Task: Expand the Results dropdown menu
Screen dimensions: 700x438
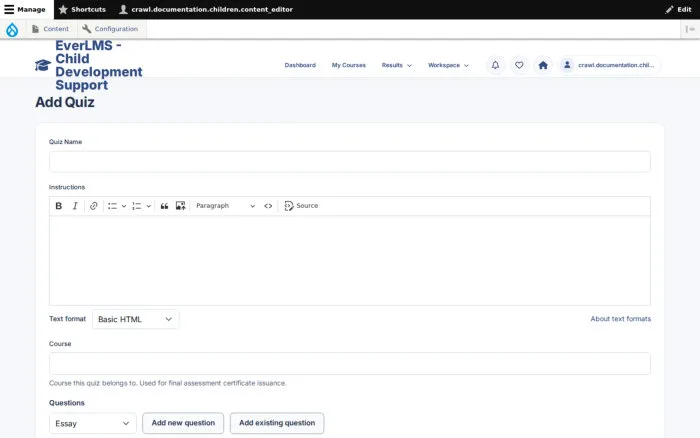Action: (396, 65)
